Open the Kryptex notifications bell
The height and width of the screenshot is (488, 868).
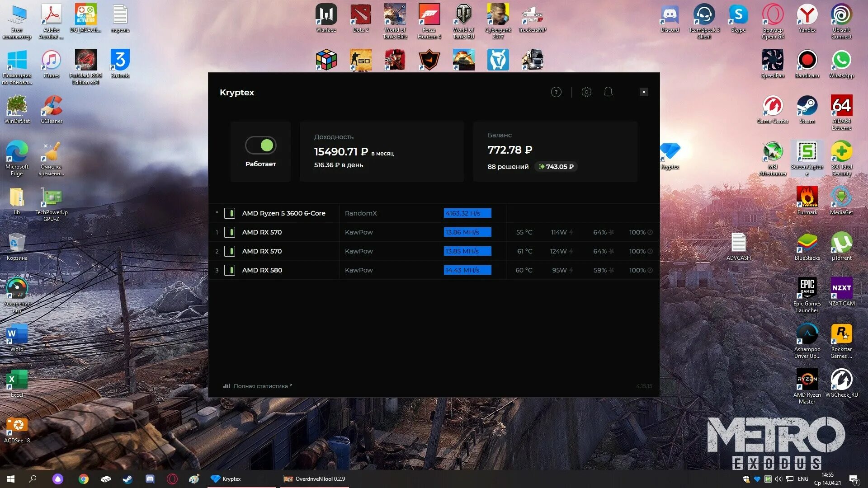pos(608,92)
